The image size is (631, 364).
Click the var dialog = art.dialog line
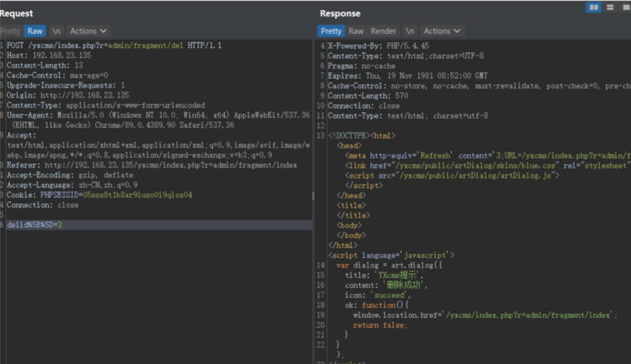(389, 265)
